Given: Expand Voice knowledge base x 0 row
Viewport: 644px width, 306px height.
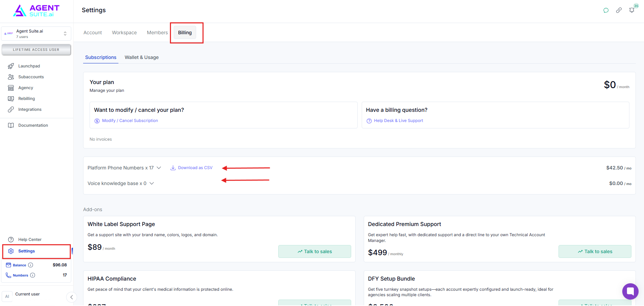Looking at the screenshot, I should 152,183.
